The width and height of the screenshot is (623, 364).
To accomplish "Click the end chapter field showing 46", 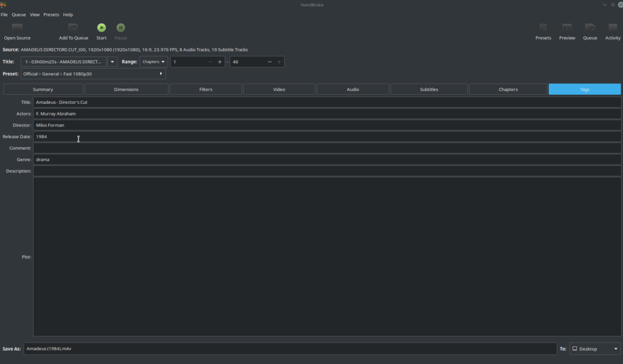I will (248, 61).
